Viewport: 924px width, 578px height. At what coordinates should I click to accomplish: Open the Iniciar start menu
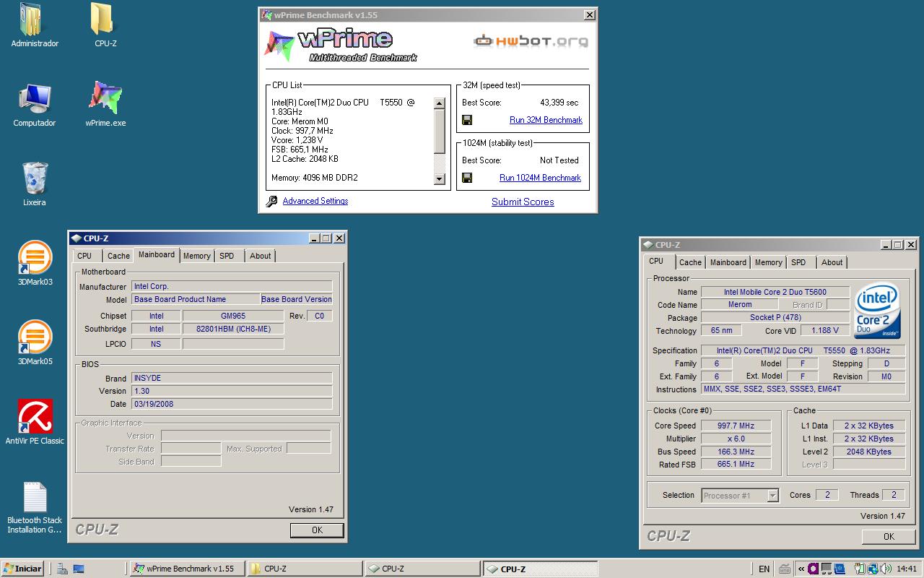23,569
